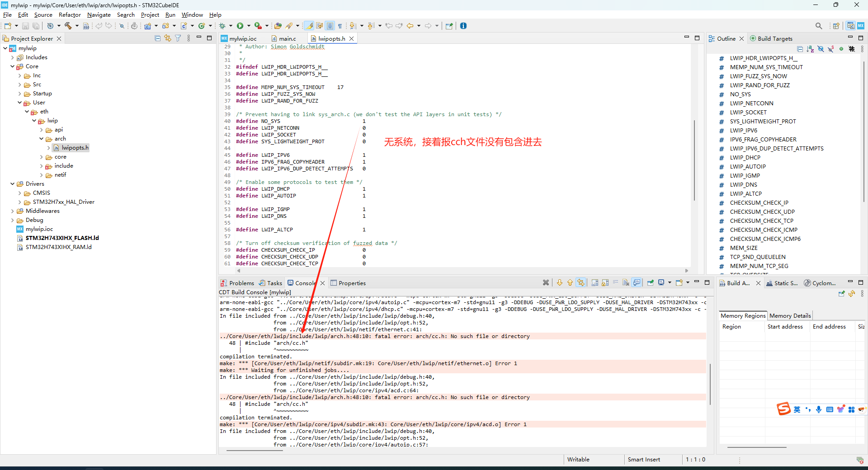Toggle Show Whitespace Characters pilcrow button

click(x=340, y=26)
